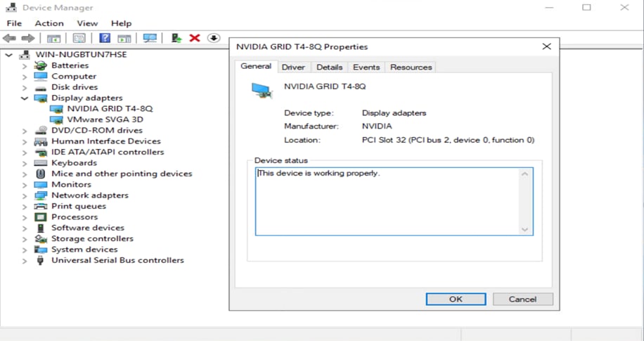Click the Device status scroll down arrow

pos(524,229)
